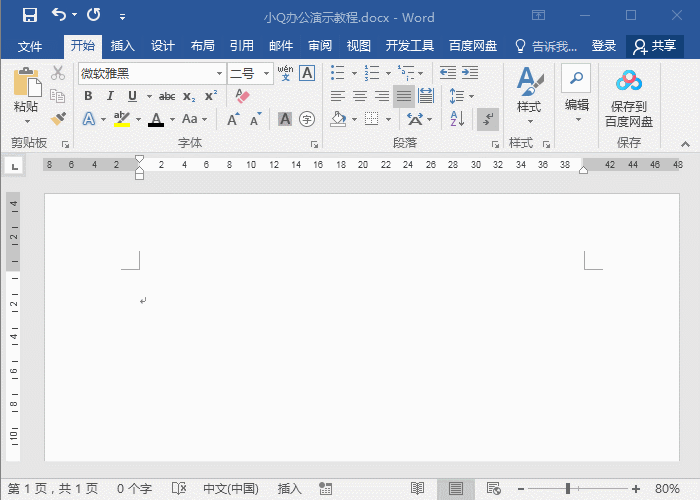Toggle Bold formatting

(x=88, y=96)
